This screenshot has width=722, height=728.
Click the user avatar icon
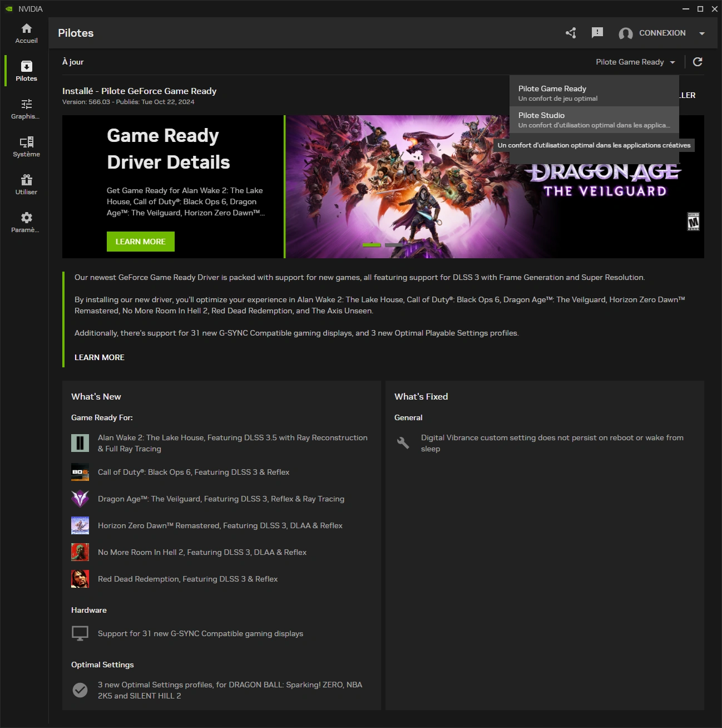pos(626,33)
